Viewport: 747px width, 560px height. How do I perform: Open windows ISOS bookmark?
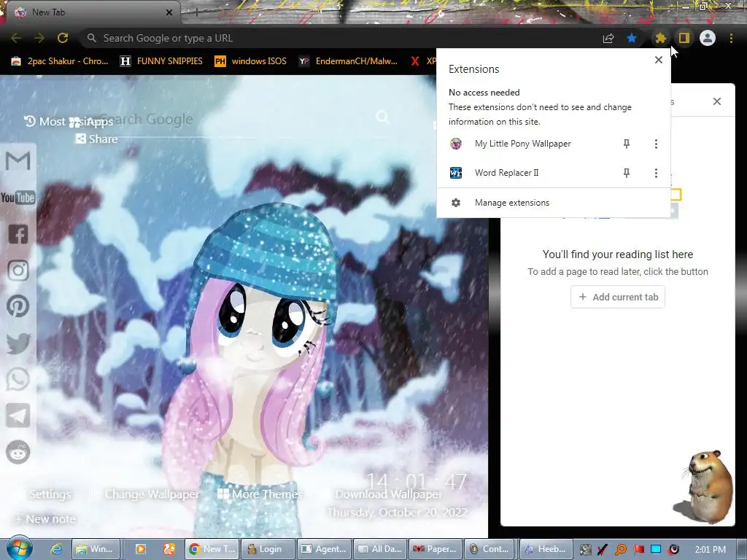click(251, 61)
